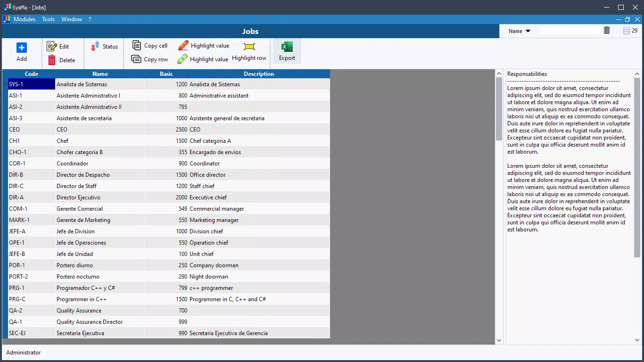Select the 'Night doorman' description cell
This screenshot has width=644, height=362.
click(259, 277)
